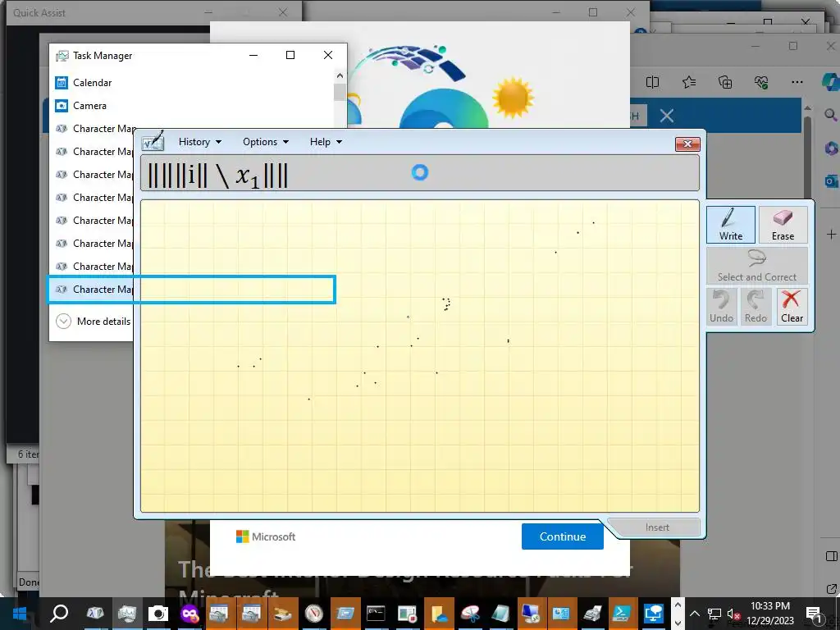This screenshot has width=840, height=630.
Task: Dismiss the blue banner with X
Action: (666, 116)
